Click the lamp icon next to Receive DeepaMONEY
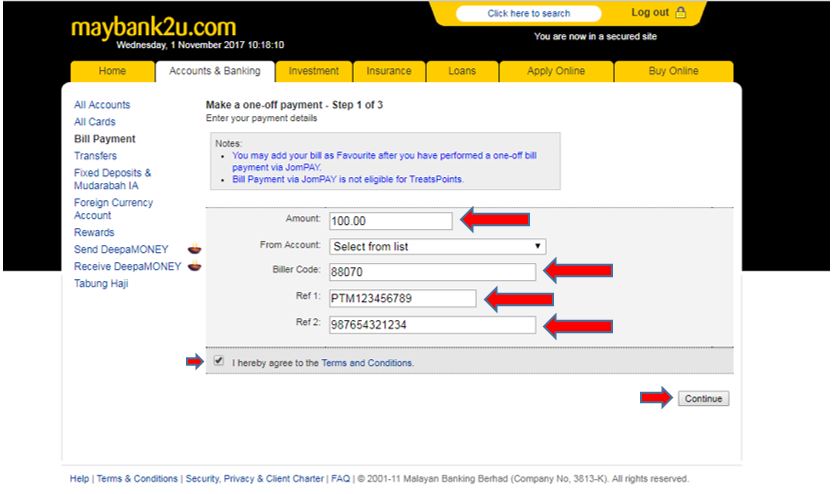 click(x=195, y=266)
